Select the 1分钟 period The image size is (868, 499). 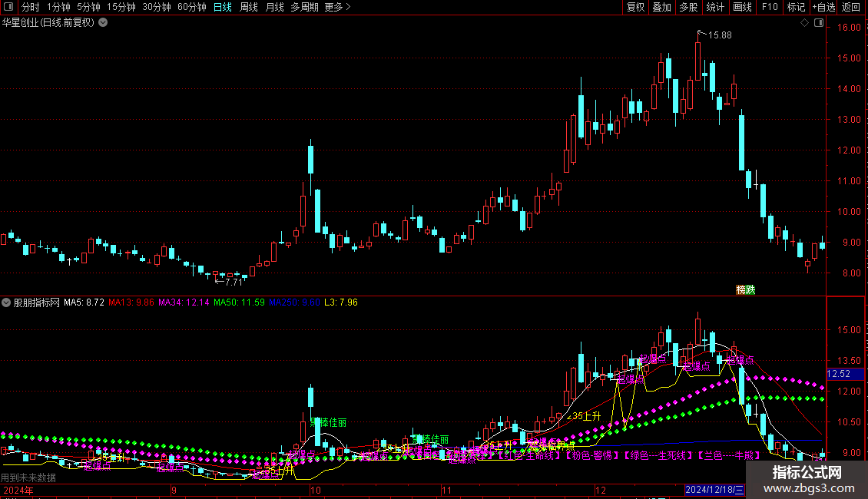[x=58, y=7]
